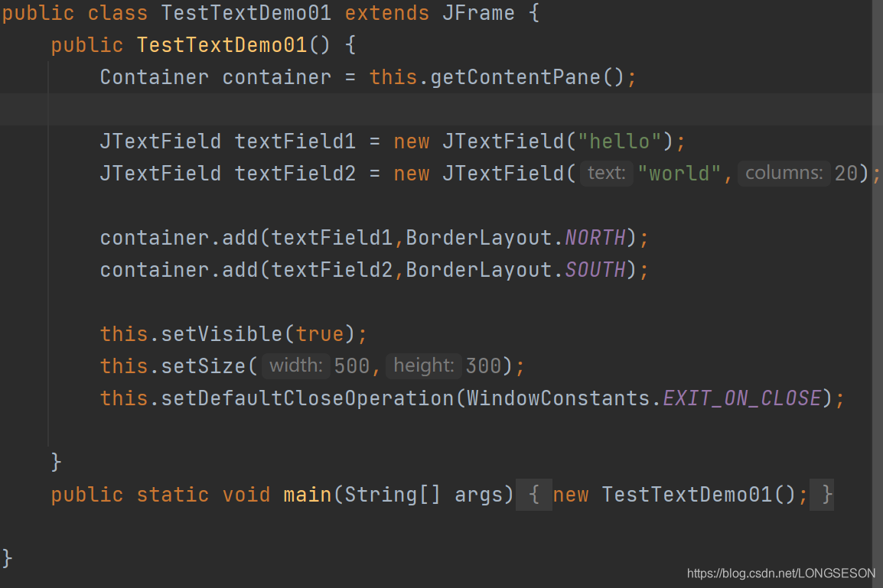Click String[] args parameter in main

423,495
